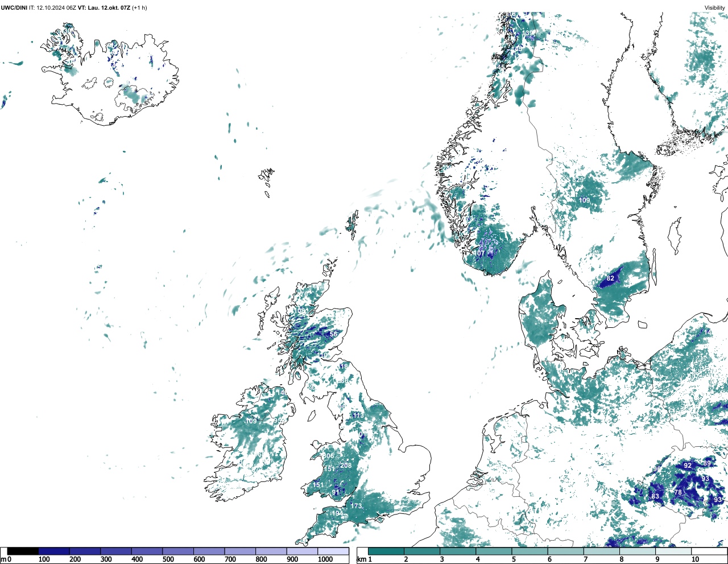728x564 pixels.
Task: Pick the 5–6 km legend swatch
Action: [530, 551]
